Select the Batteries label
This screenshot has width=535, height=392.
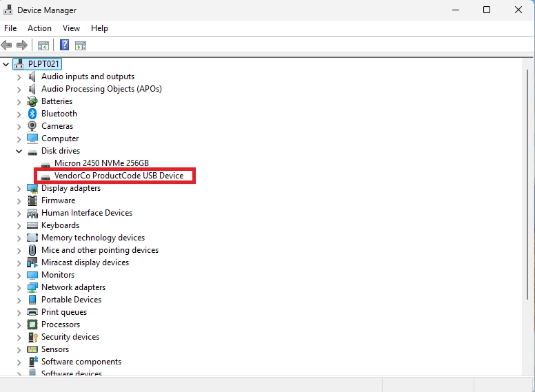[x=57, y=101]
